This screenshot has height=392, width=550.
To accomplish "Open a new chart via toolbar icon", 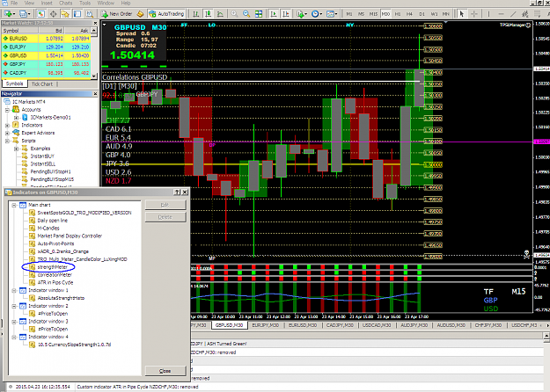I will [9, 14].
